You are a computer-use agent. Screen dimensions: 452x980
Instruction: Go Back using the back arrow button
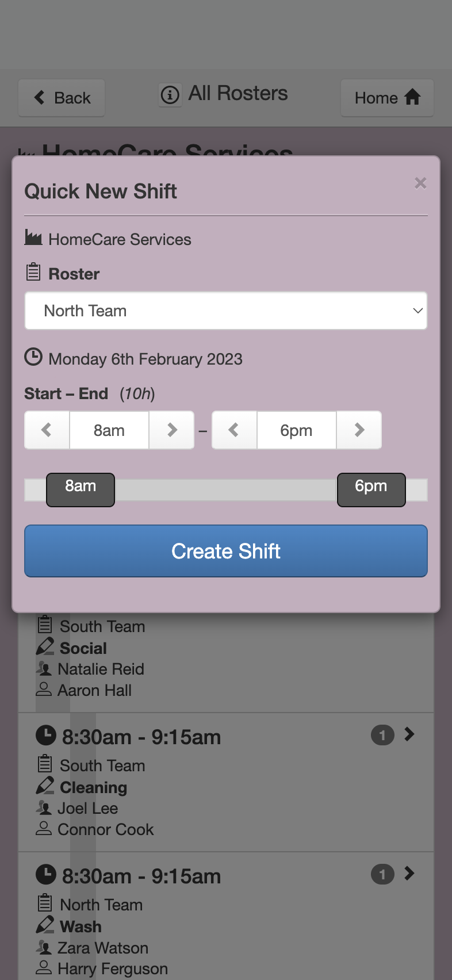tap(62, 98)
